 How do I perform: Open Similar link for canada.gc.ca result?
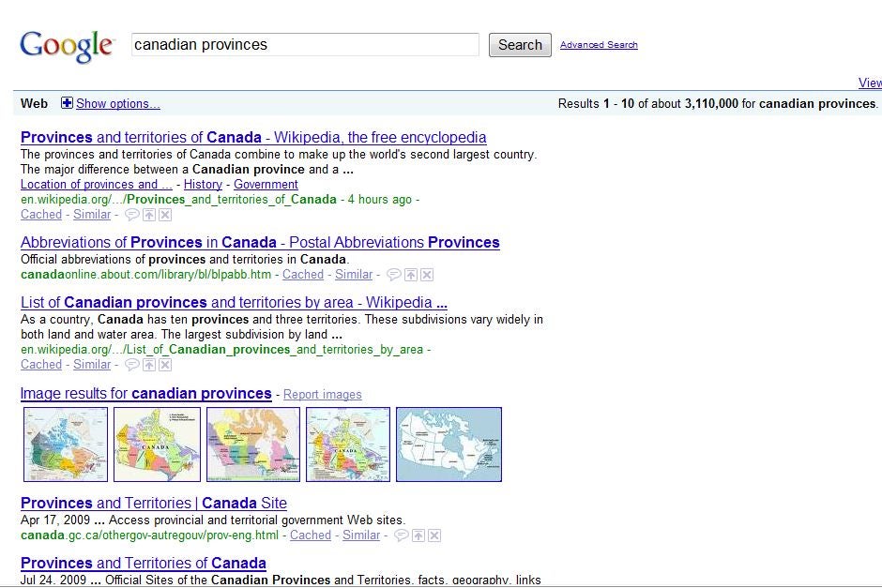[x=361, y=535]
